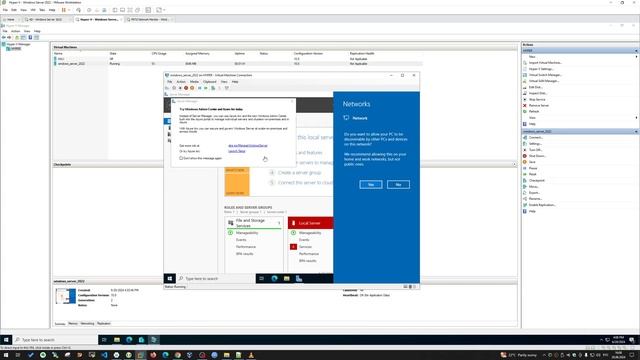This screenshot has height=360, width=640.
Task: Click Inspect Disk in Actions pane
Action: 537,93
